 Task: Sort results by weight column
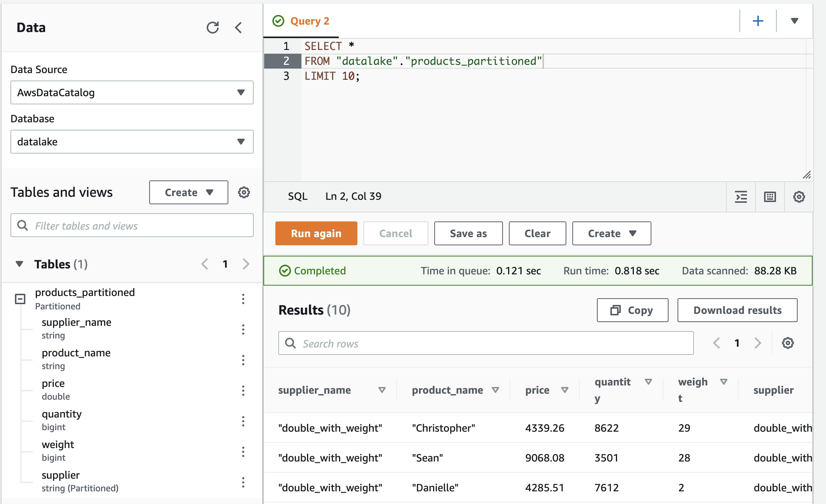pyautogui.click(x=724, y=382)
